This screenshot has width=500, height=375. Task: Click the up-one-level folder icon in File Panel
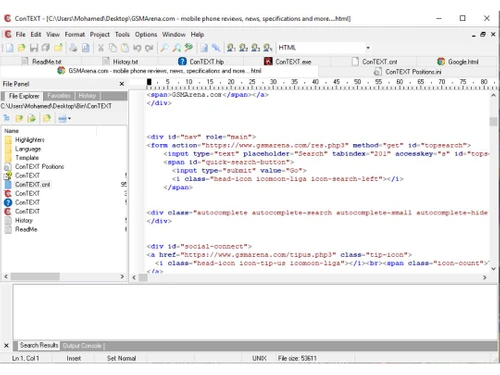pyautogui.click(x=19, y=118)
